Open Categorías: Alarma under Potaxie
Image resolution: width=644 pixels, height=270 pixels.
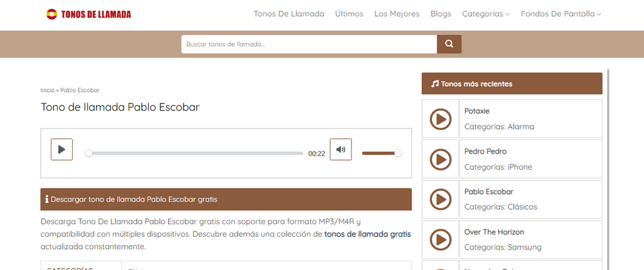click(500, 127)
